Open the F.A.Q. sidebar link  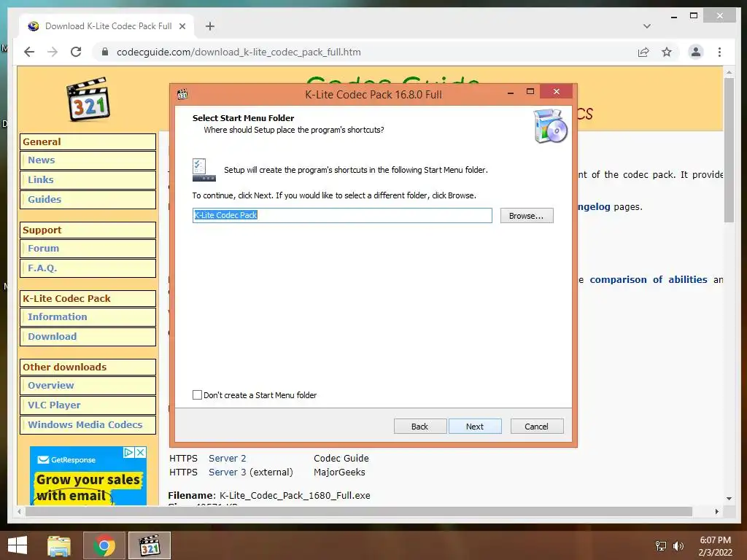[x=42, y=268]
